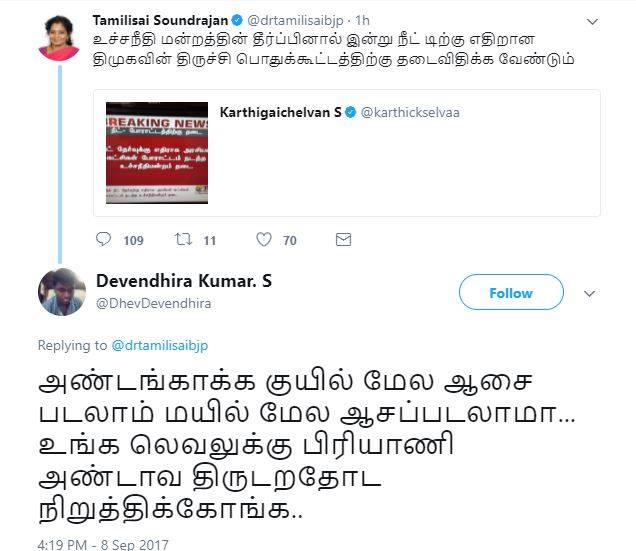
Task: Open the Karthigaichelvan S name in quoted tweet
Action: pyautogui.click(x=280, y=112)
